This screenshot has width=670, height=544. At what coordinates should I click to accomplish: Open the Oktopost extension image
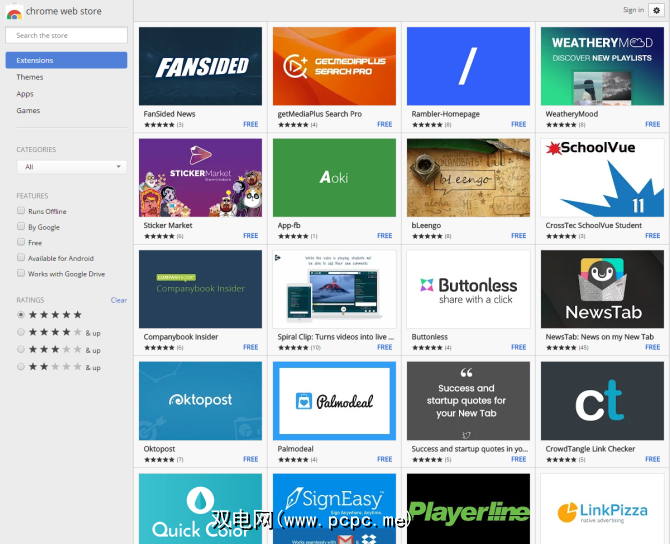(200, 401)
